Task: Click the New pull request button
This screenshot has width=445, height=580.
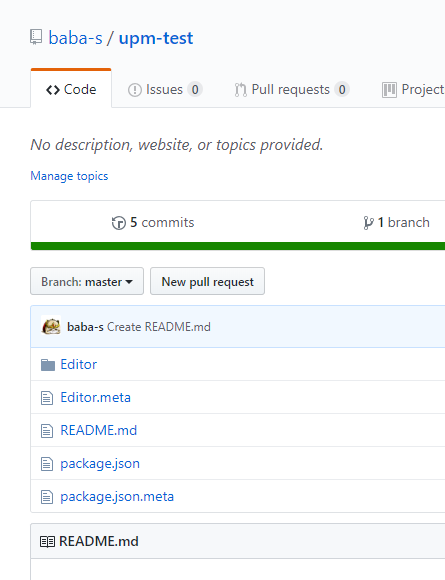Action: pos(208,281)
